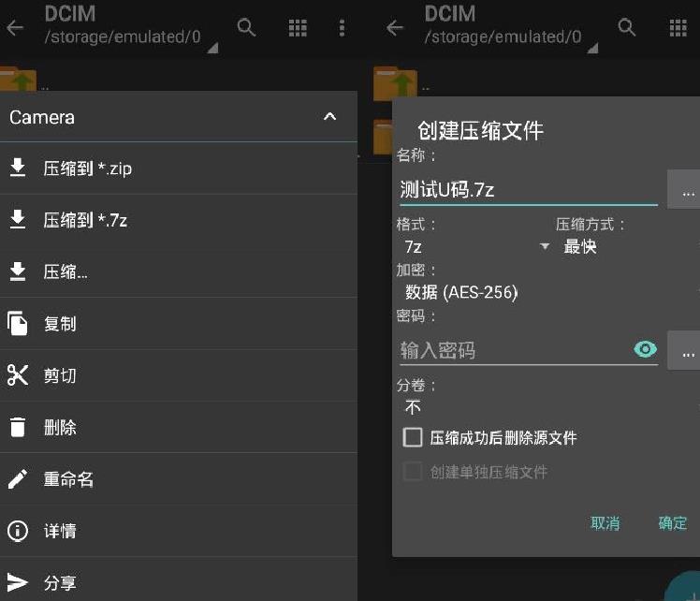Click the copy icon beside 复制
This screenshot has height=601, width=700.
(x=18, y=323)
